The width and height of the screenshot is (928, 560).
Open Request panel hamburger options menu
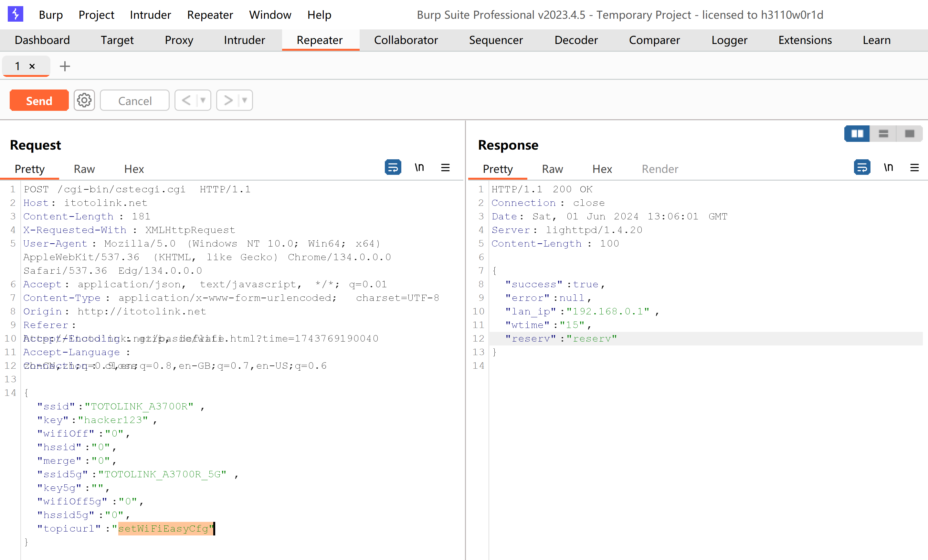(445, 167)
